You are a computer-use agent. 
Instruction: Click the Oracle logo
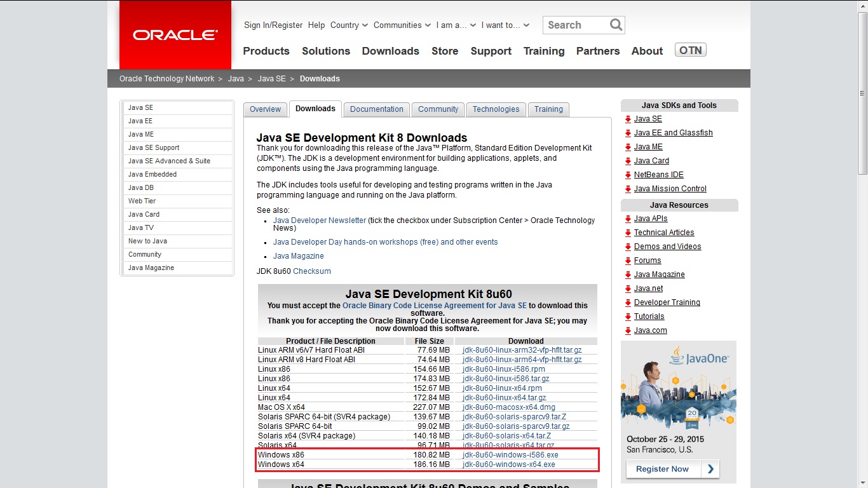click(x=175, y=35)
